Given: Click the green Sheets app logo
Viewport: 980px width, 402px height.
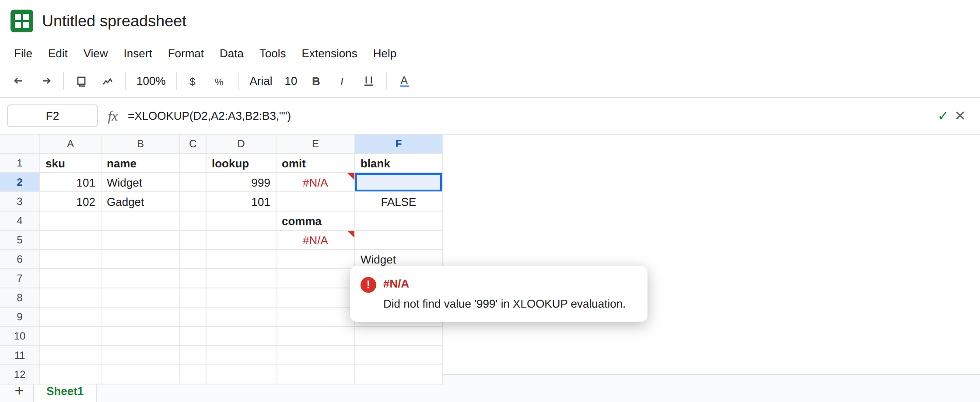Looking at the screenshot, I should (x=22, y=21).
